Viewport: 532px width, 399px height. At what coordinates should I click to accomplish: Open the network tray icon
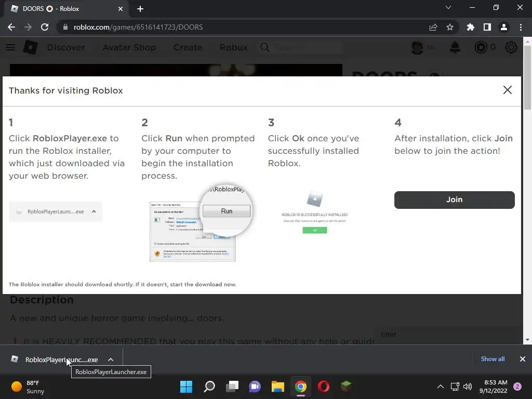[x=455, y=387]
